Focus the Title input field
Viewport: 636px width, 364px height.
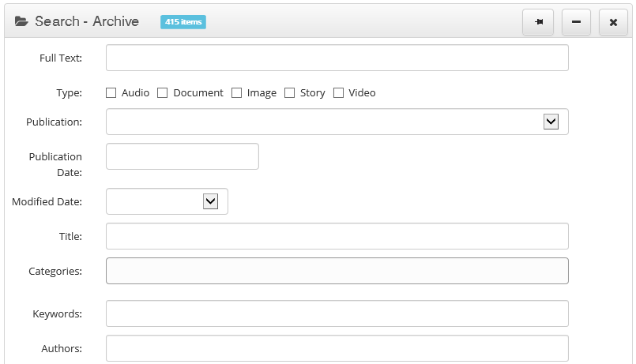click(337, 236)
